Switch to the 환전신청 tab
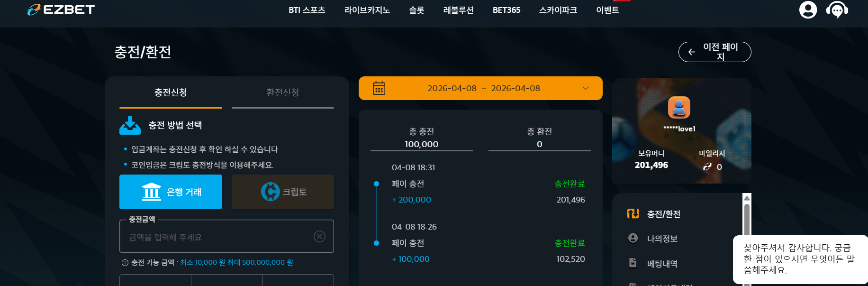The height and width of the screenshot is (286, 868). 283,92
